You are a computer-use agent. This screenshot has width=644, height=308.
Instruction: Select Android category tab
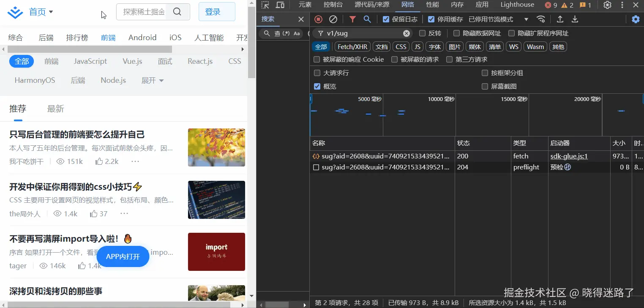tap(142, 38)
